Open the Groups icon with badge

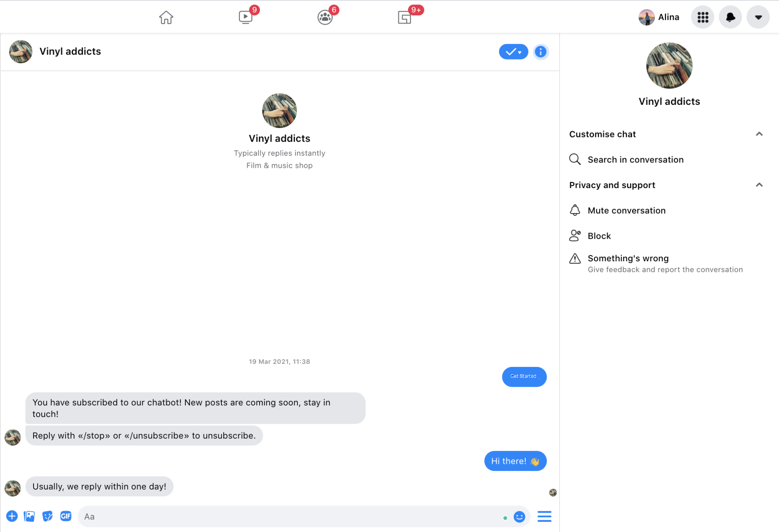[325, 17]
